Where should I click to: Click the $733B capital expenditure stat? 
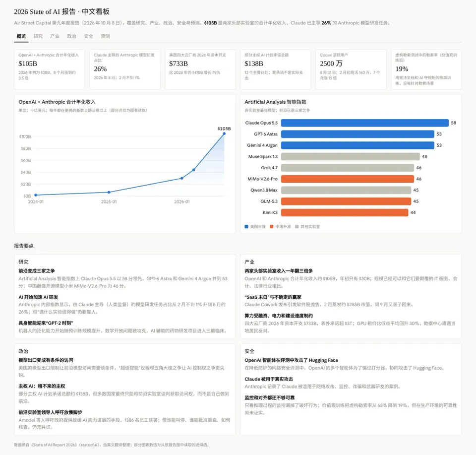click(178, 64)
